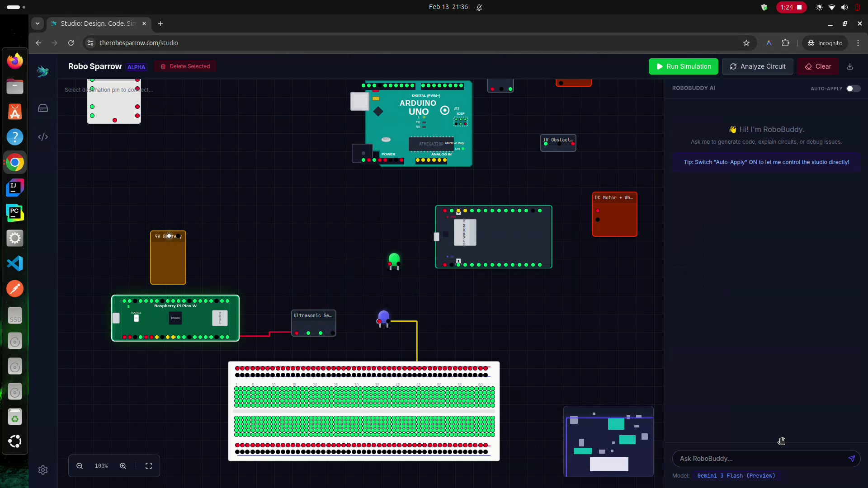Screen dimensions: 868x488
Task: Click the zoom in magnifier icon
Action: pyautogui.click(x=123, y=466)
